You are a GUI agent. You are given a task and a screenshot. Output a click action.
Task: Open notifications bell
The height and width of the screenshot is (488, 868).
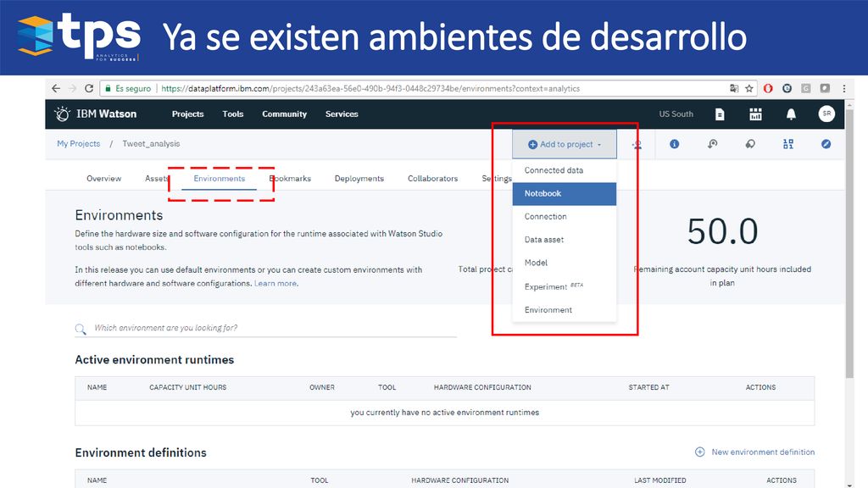(791, 114)
